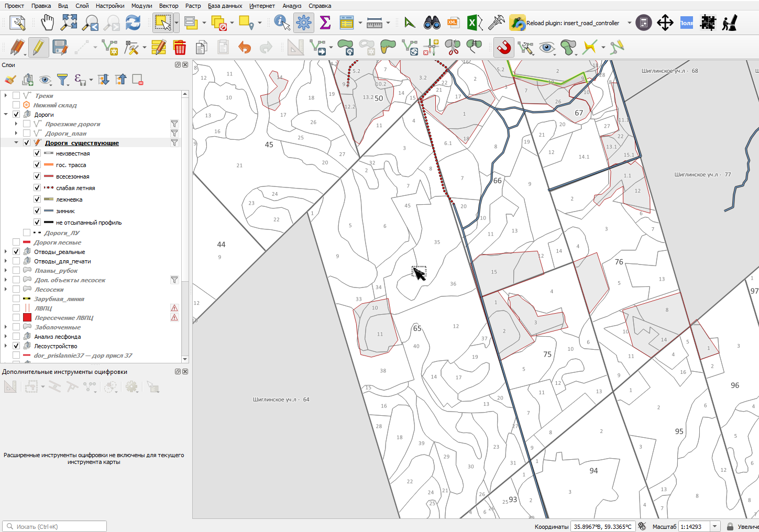The width and height of the screenshot is (759, 532).
Task: Click the Искать (Ctrl+K) search field
Action: (x=54, y=526)
